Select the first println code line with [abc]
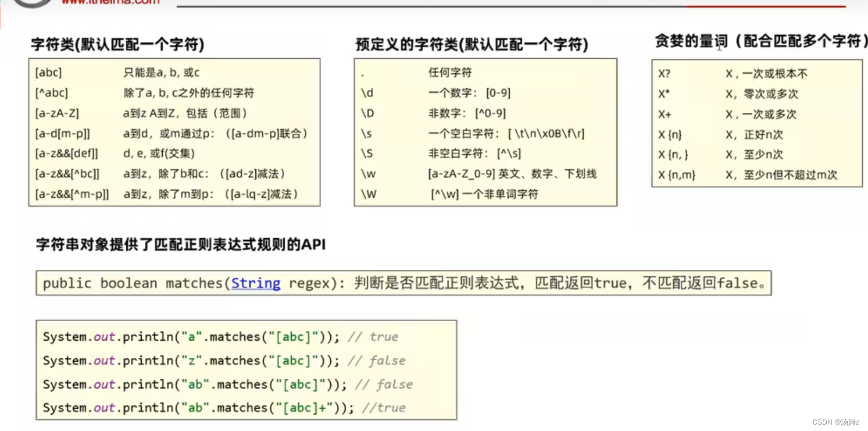Viewport: 868px width, 431px height. point(192,337)
